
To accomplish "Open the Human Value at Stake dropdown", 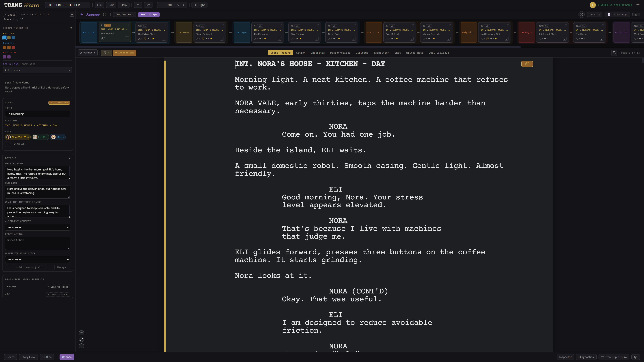I will click(x=38, y=259).
